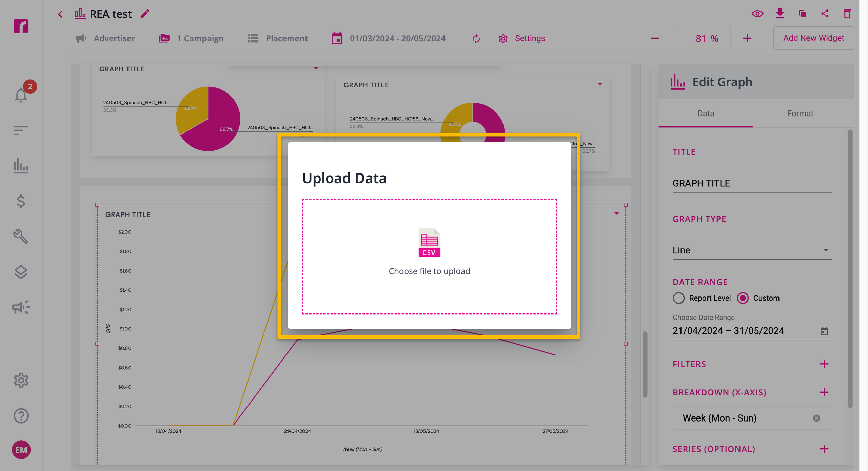868x471 pixels.
Task: Click the app logo in the sidebar
Action: click(x=21, y=26)
